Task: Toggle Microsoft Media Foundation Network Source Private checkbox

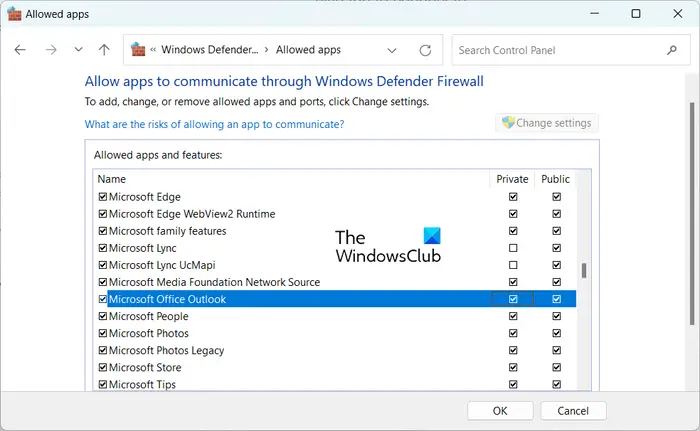Action: tap(513, 282)
